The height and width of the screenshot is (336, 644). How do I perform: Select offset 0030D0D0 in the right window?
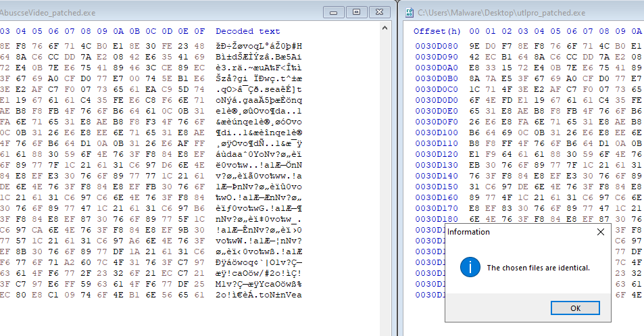(436, 100)
